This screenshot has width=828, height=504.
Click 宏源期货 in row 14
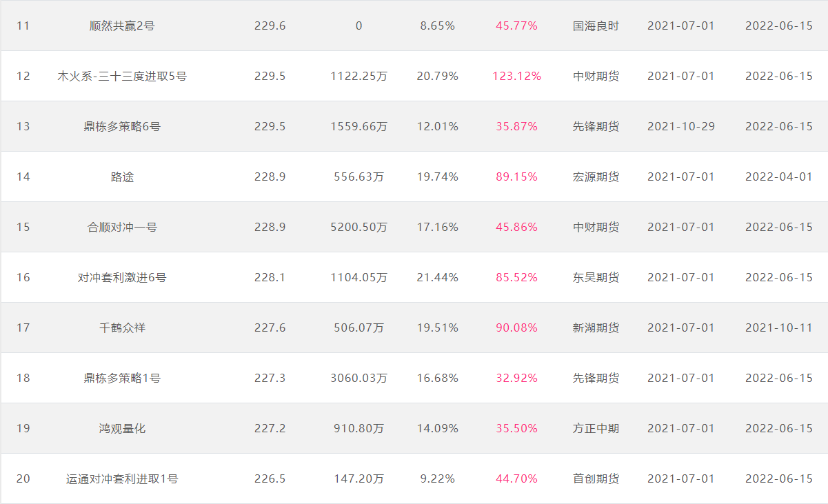pos(596,177)
